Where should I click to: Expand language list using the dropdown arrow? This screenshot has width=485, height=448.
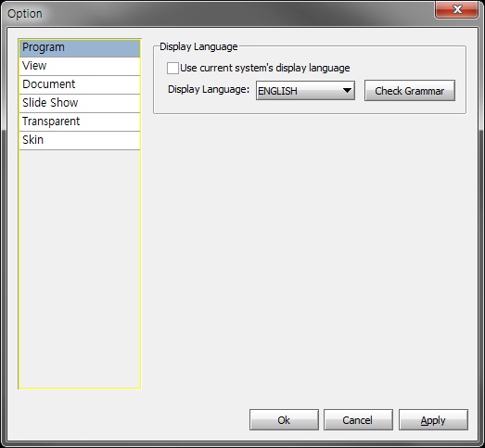tap(347, 91)
